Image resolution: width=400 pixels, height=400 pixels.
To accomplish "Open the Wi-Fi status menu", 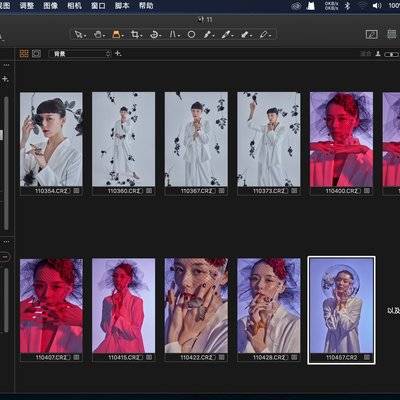I will [x=362, y=6].
